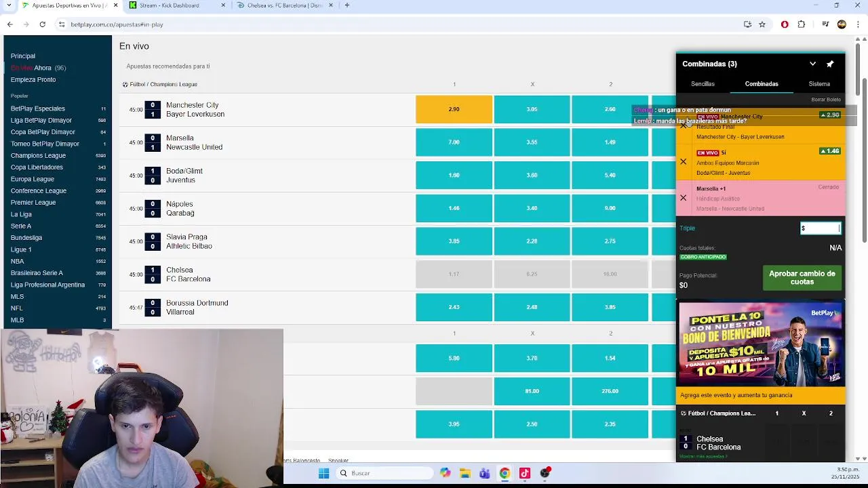Image resolution: width=868 pixels, height=488 pixels.
Task: Click the taskbar Buscar search box
Action: 384,473
